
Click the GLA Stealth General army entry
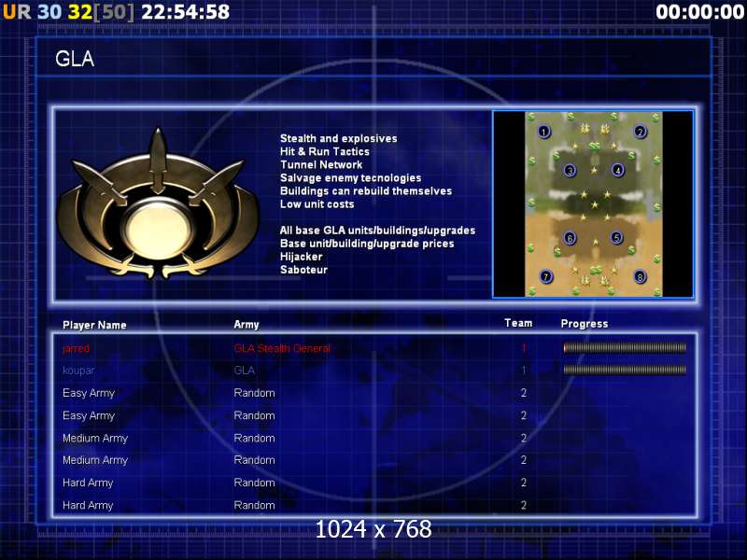tap(282, 348)
